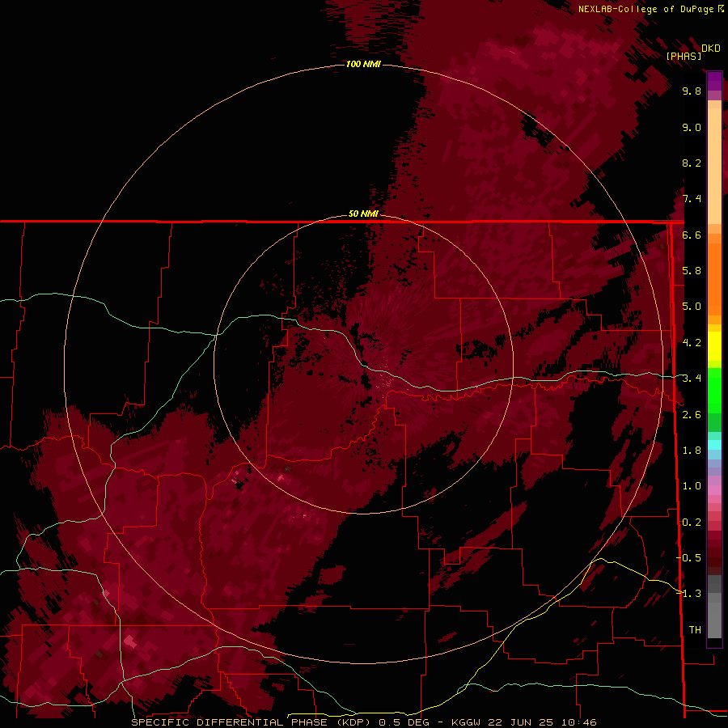This screenshot has height=728, width=728.
Task: Click the 7.4 scale value
Action: (692, 199)
